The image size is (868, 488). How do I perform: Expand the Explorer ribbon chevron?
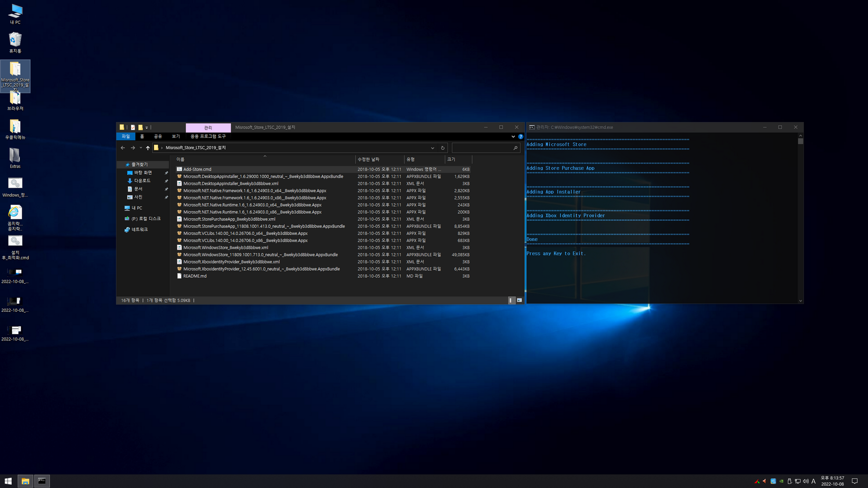pyautogui.click(x=513, y=137)
